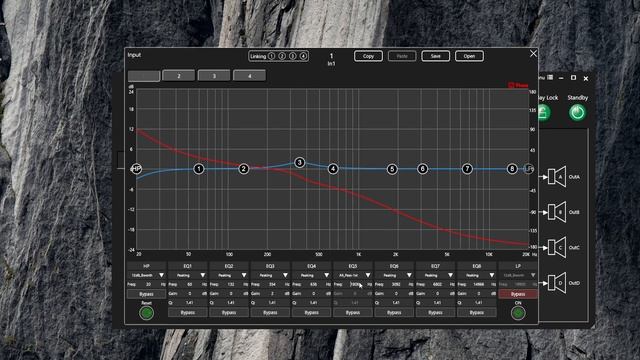The width and height of the screenshot is (640, 360).
Task: Toggle the HP filter Bypass
Action: point(147,294)
